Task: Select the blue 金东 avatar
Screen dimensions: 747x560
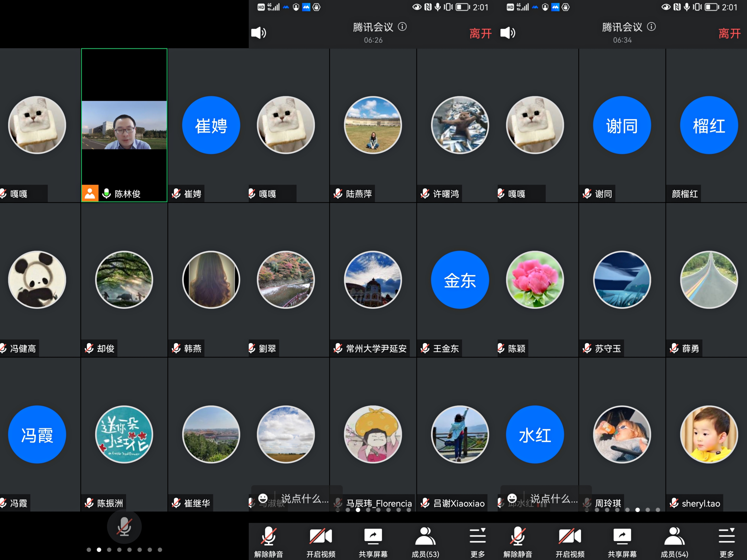Action: click(460, 280)
